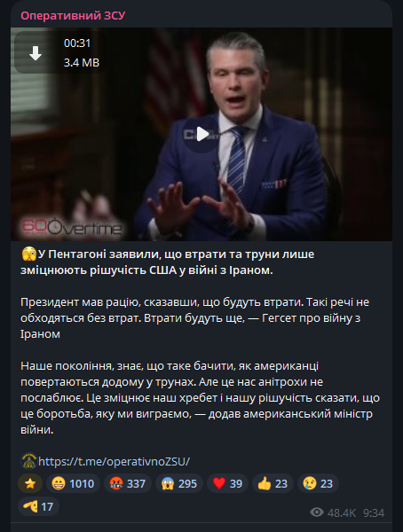Add the crying face reaction 23

pos(318,483)
